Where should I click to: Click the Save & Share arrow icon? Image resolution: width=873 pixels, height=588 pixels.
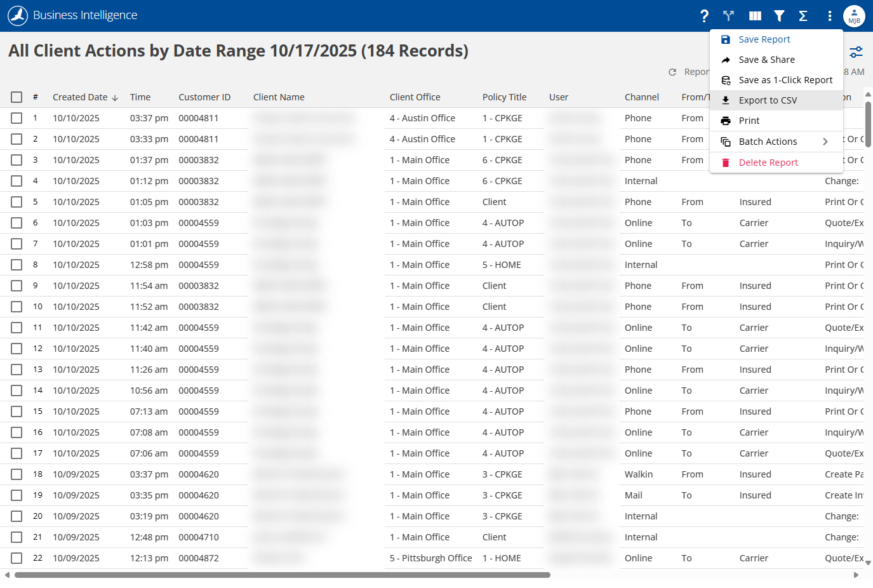point(726,60)
